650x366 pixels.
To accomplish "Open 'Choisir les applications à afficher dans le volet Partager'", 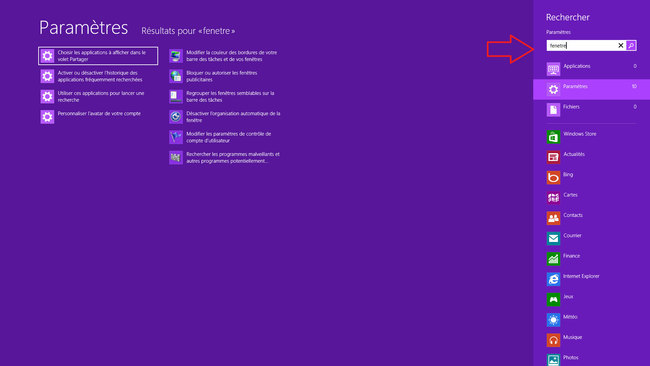I will pos(98,56).
